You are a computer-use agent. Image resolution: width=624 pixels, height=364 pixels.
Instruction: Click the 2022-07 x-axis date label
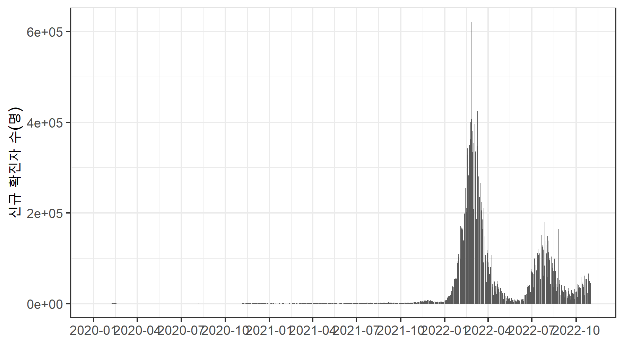pyautogui.click(x=532, y=331)
